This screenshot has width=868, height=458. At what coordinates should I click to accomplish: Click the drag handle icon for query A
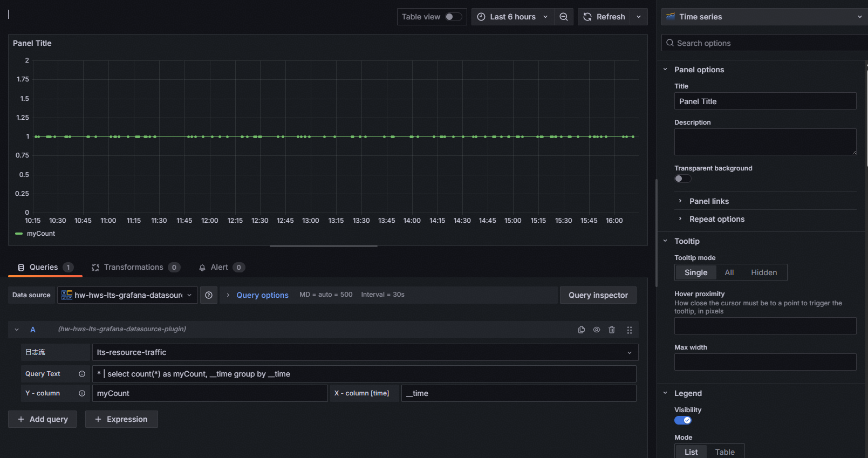[630, 330]
